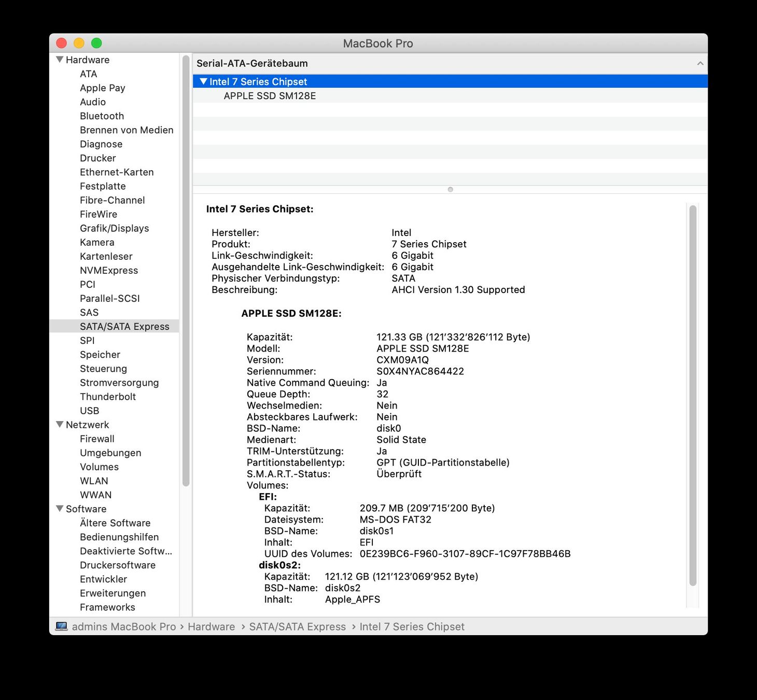
Task: Select WWAN in the sidebar
Action: (96, 494)
